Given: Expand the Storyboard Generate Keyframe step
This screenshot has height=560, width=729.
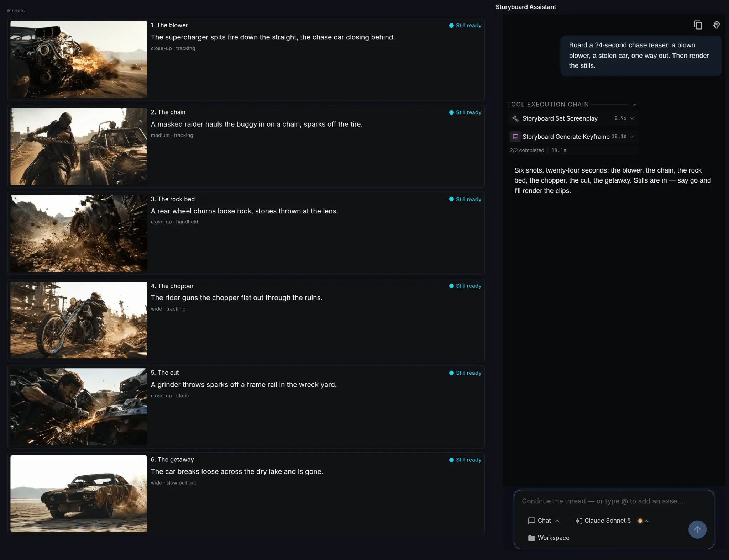Looking at the screenshot, I should (632, 137).
